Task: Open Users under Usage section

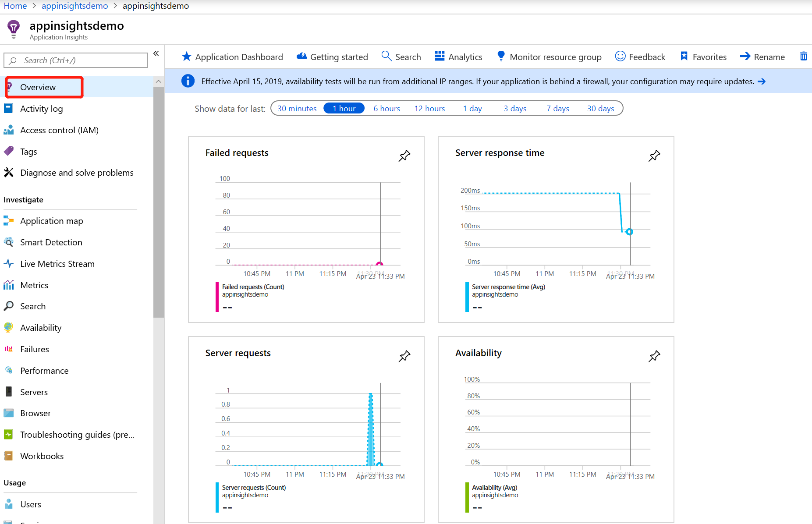Action: pyautogui.click(x=31, y=504)
